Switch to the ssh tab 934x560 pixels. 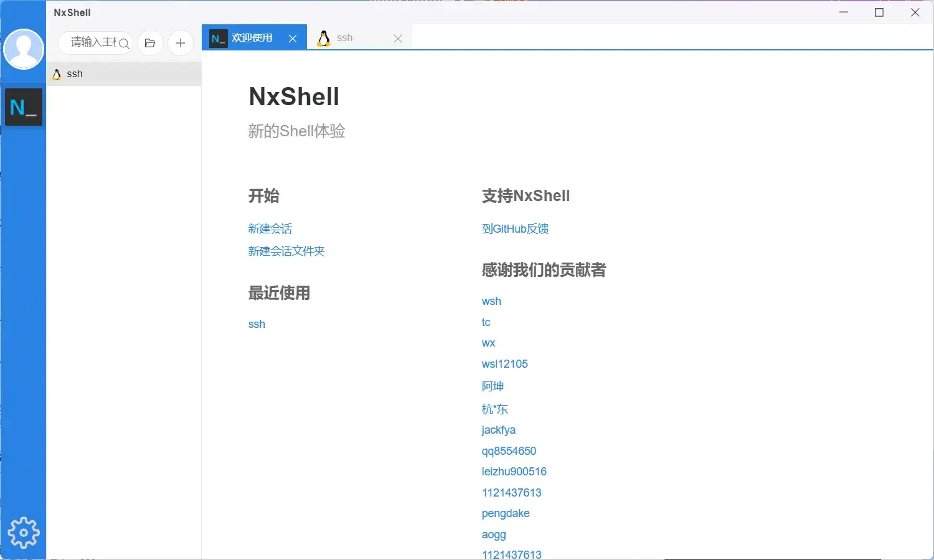359,37
